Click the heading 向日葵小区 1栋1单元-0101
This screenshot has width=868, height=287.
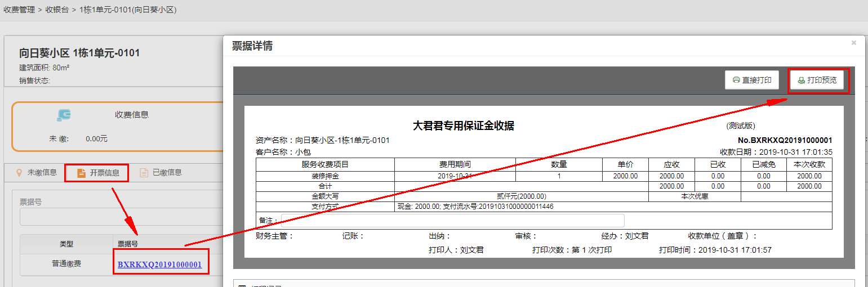[79, 53]
